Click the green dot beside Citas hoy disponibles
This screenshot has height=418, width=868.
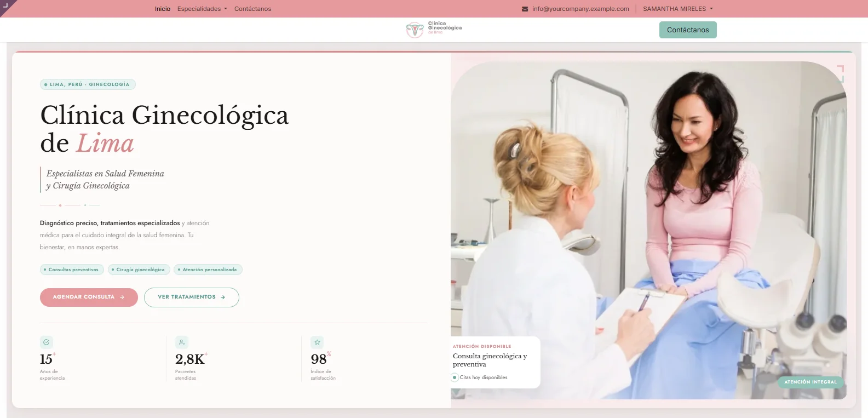[x=455, y=377]
